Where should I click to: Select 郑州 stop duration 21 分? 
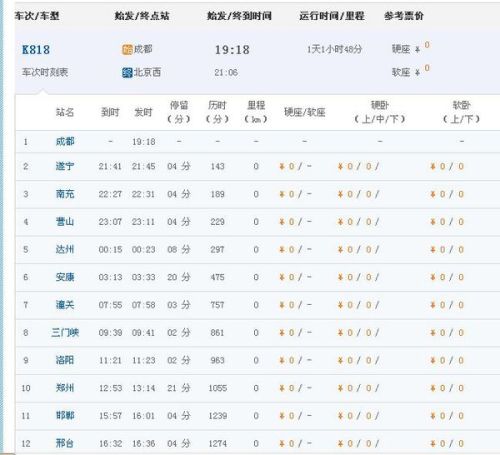179,388
